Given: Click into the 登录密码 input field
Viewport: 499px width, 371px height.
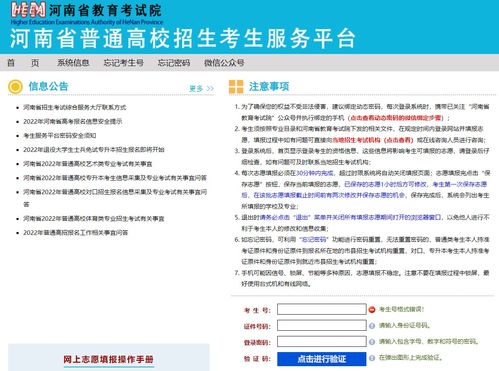Looking at the screenshot, I should 322,342.
